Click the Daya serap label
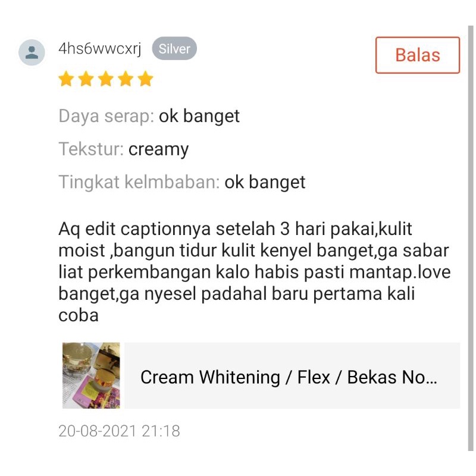 [107, 116]
